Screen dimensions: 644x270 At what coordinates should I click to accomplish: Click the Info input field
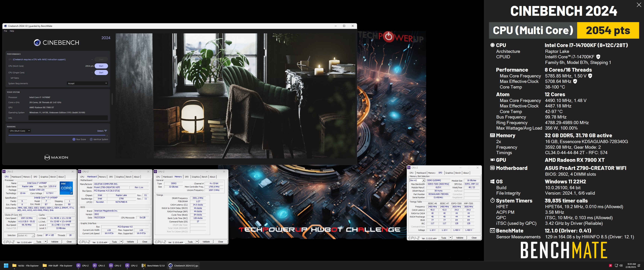(x=68, y=118)
